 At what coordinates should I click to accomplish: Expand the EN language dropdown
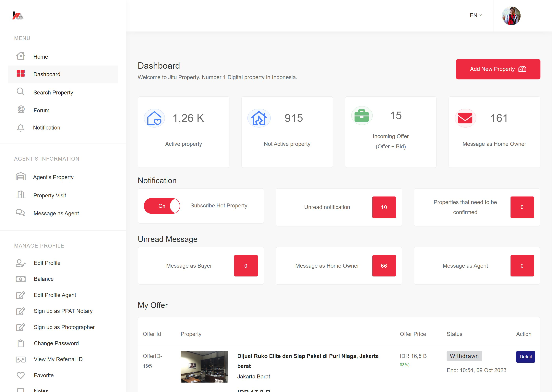tap(476, 16)
